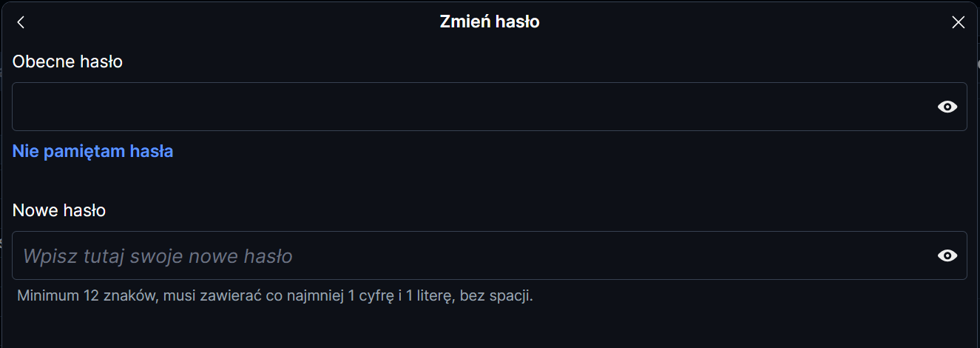Image resolution: width=980 pixels, height=348 pixels.
Task: Toggle the eye icon for current password
Action: 947,107
